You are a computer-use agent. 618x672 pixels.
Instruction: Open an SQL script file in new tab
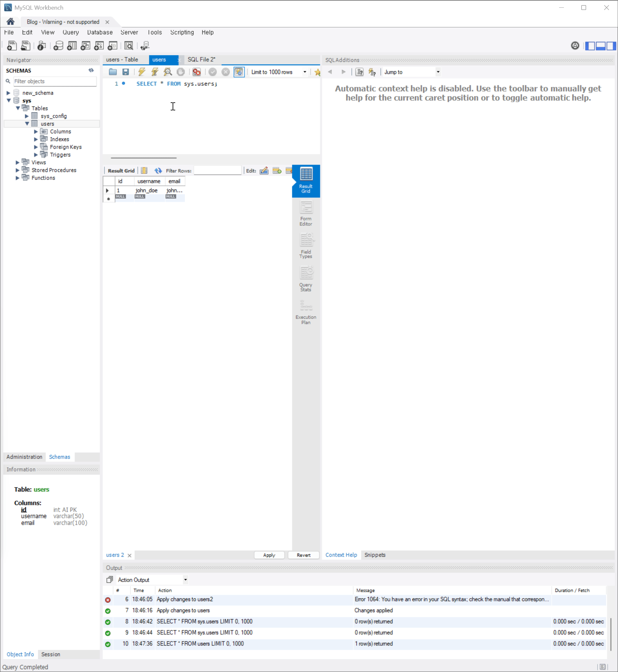coord(25,45)
